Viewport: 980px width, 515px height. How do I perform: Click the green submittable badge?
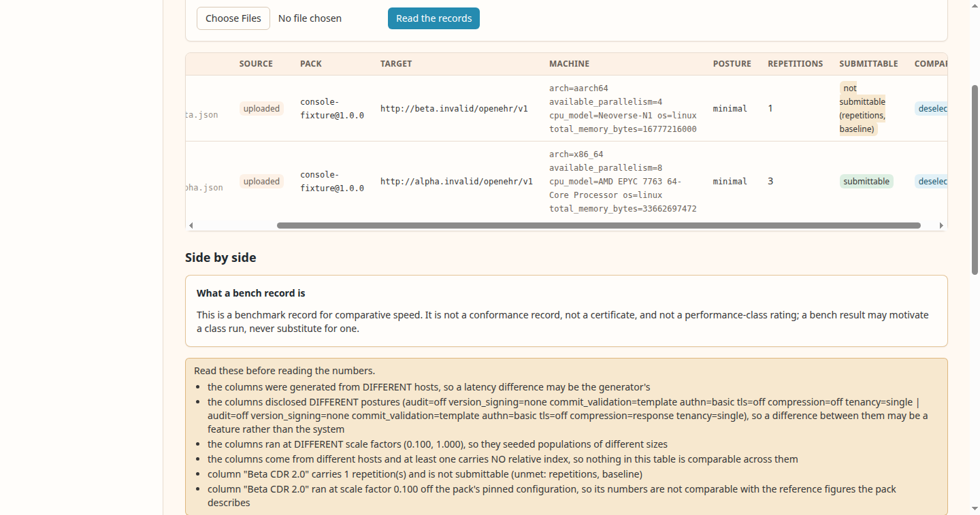(x=866, y=182)
